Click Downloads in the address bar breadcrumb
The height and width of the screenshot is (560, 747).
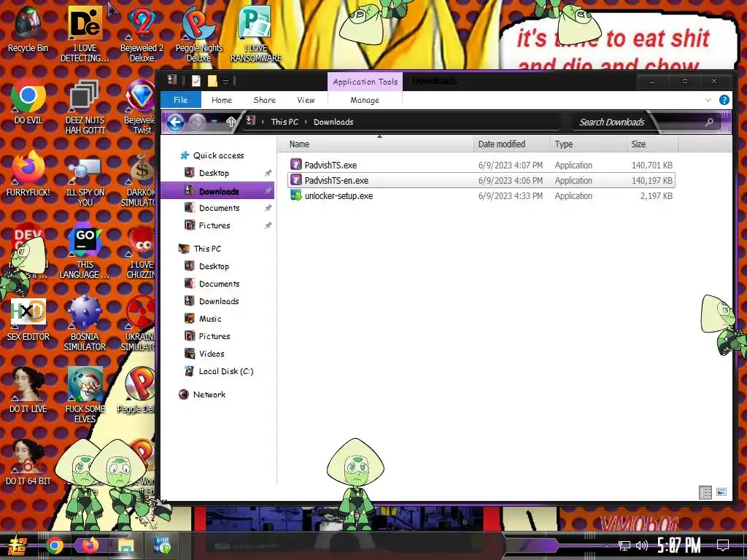pyautogui.click(x=333, y=122)
